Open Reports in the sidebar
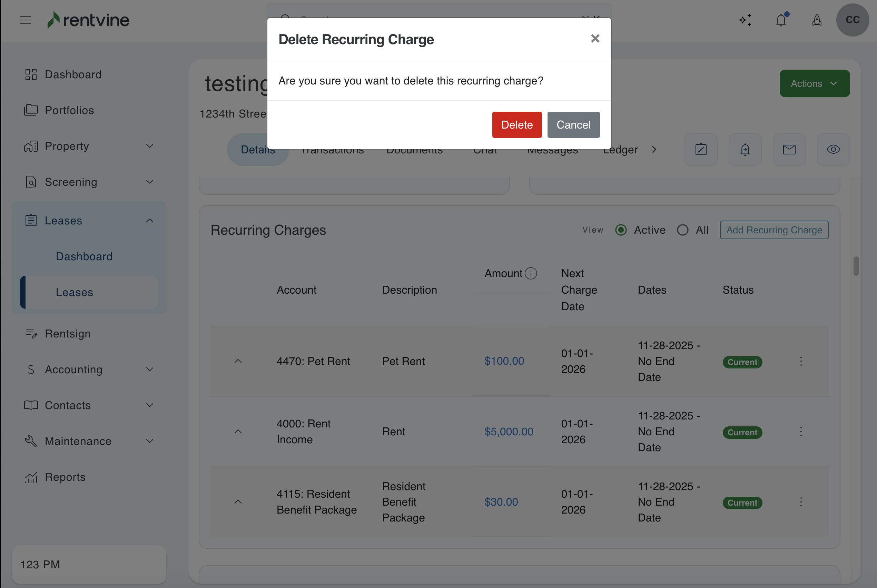This screenshot has width=877, height=588. click(x=65, y=477)
